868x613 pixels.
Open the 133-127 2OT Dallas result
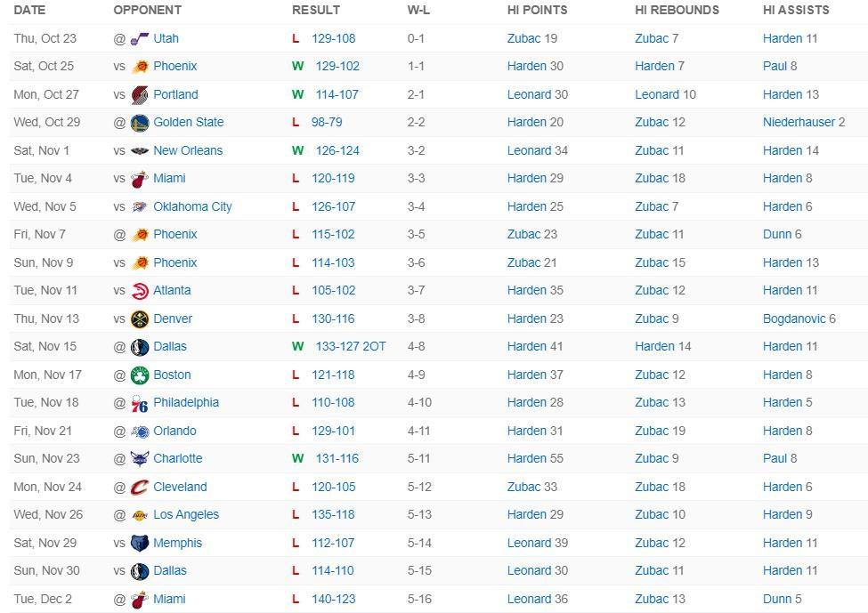click(350, 346)
